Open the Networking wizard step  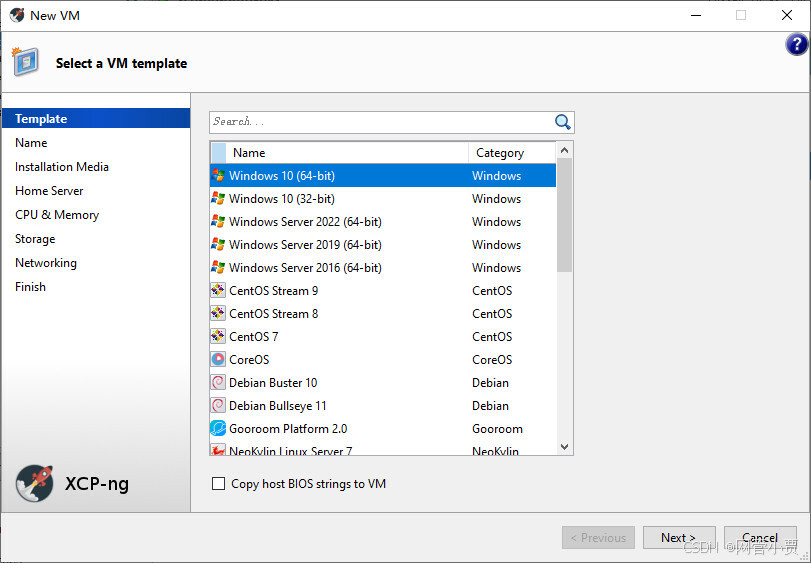tap(46, 263)
